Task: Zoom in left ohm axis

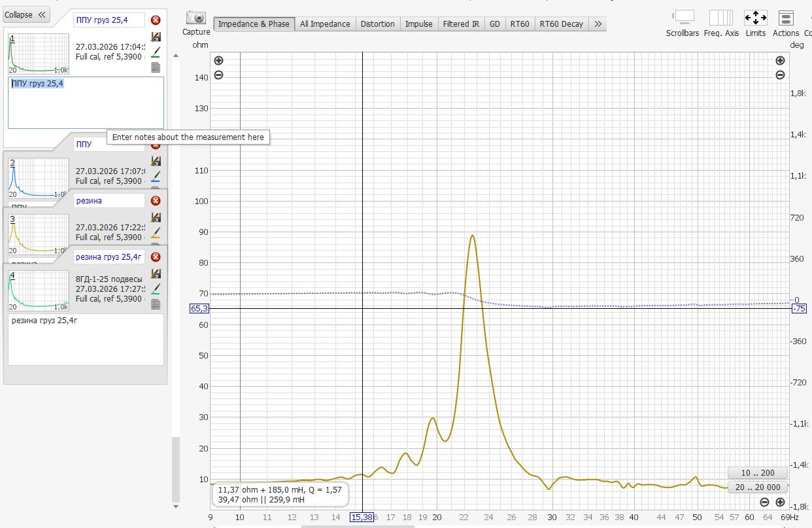Action: [218, 60]
